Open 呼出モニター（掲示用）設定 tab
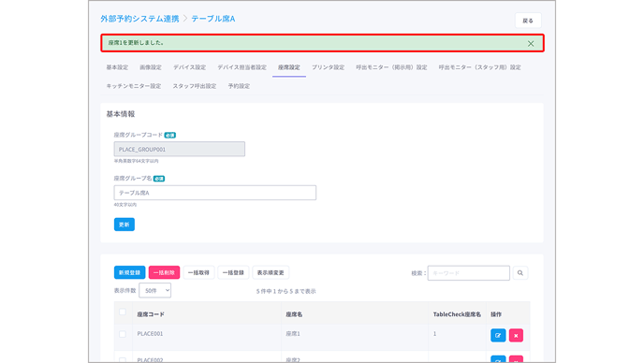This screenshot has width=644, height=363. point(391,67)
